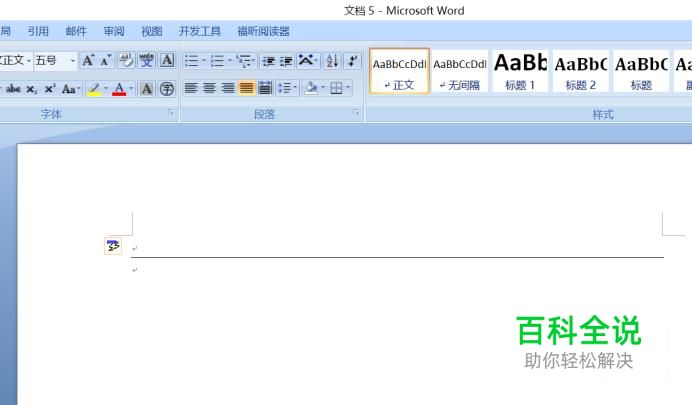692x405 pixels.
Task: Switch to the 开发工具 tab
Action: [x=200, y=31]
